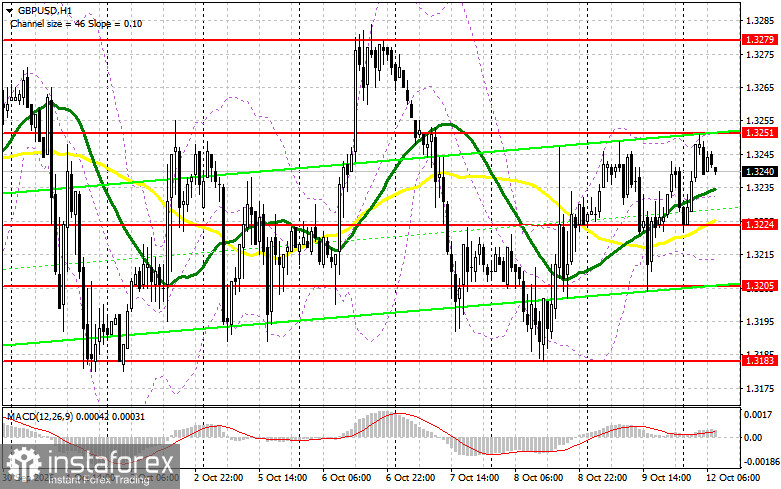Click the '2 Oct 22:00' time axis label
The height and width of the screenshot is (489, 781).
pos(218,478)
